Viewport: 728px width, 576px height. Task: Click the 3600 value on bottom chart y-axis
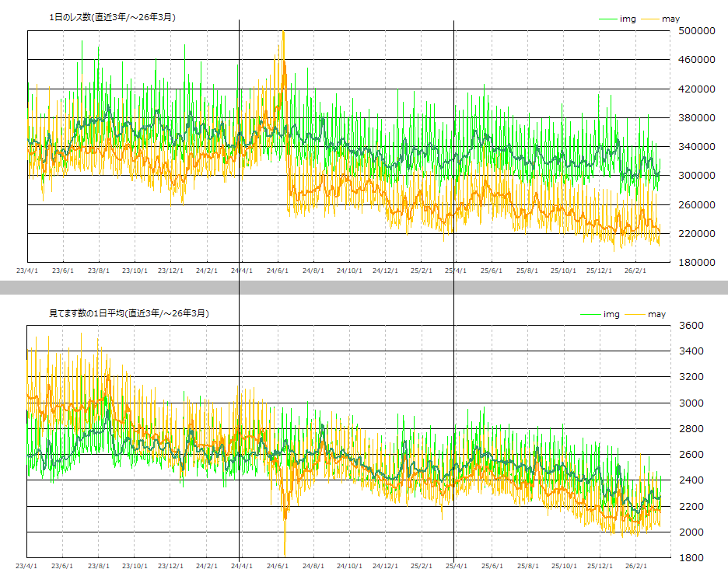tap(691, 326)
